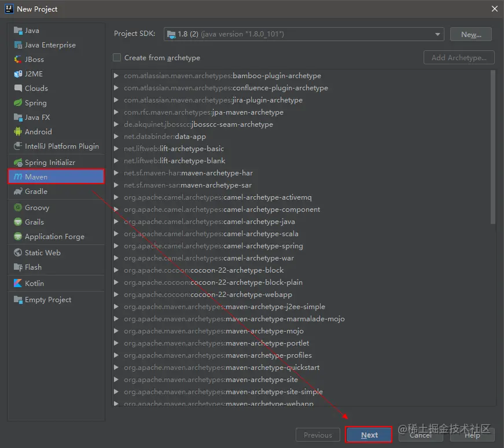Click the archetype list vertical scrollbar
Image resolution: width=504 pixels, height=448 pixels.
(493, 147)
